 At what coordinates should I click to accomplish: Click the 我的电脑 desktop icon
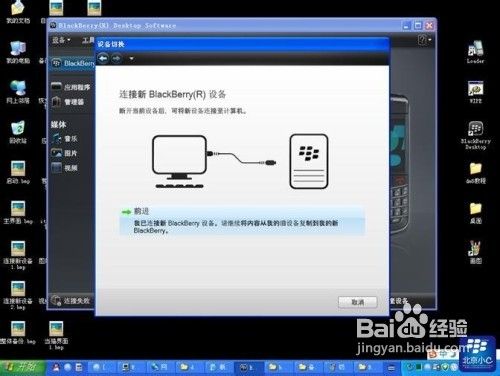pos(18,52)
